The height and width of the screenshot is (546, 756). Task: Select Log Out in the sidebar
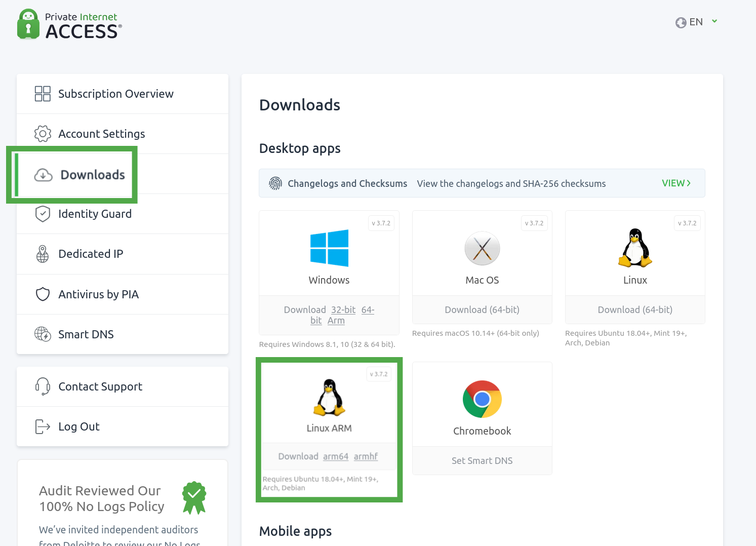click(x=123, y=426)
